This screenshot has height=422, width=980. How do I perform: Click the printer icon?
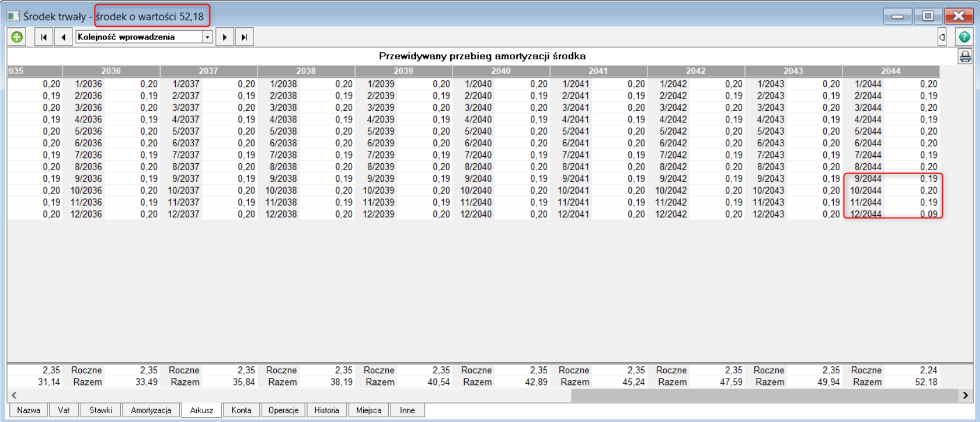(965, 57)
